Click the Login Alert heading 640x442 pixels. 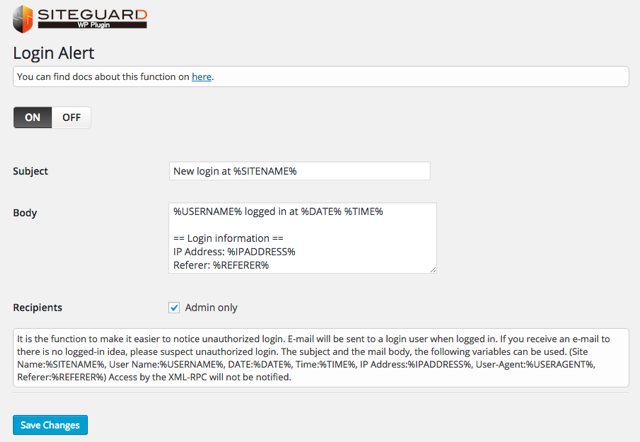click(53, 53)
